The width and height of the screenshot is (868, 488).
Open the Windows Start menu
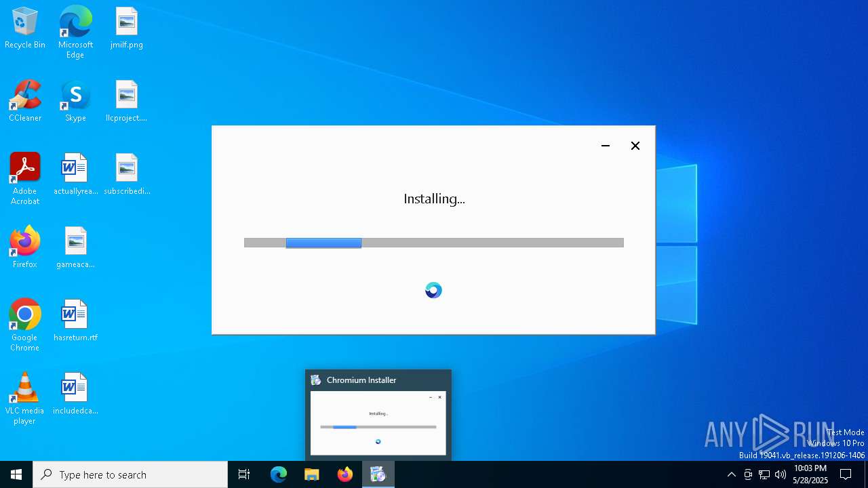pyautogui.click(x=16, y=474)
